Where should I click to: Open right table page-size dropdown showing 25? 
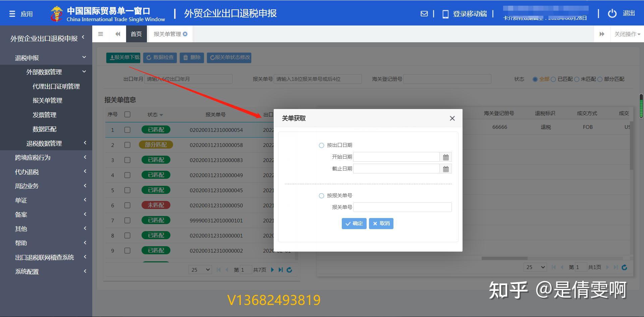click(x=535, y=267)
